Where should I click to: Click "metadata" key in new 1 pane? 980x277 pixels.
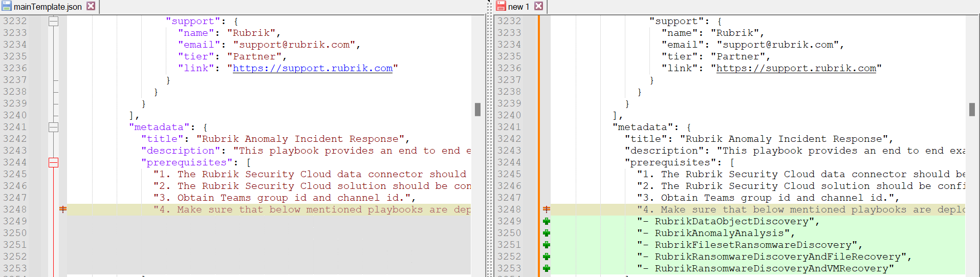pos(643,127)
